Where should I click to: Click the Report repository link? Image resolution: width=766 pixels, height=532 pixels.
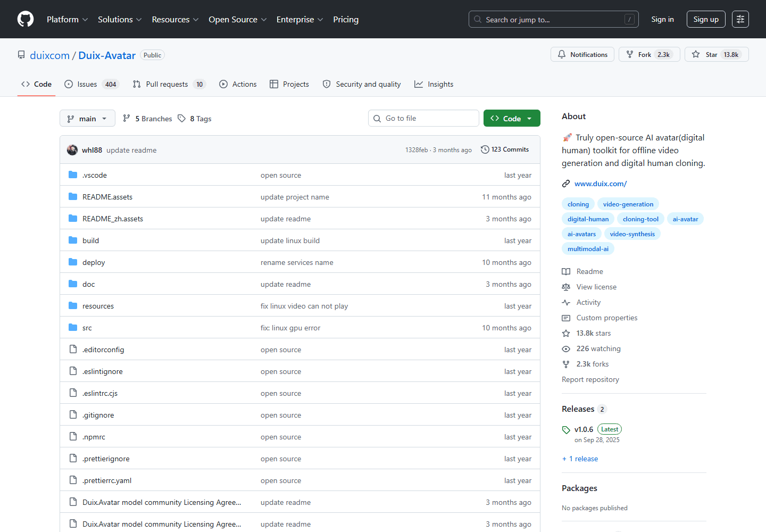click(590, 379)
